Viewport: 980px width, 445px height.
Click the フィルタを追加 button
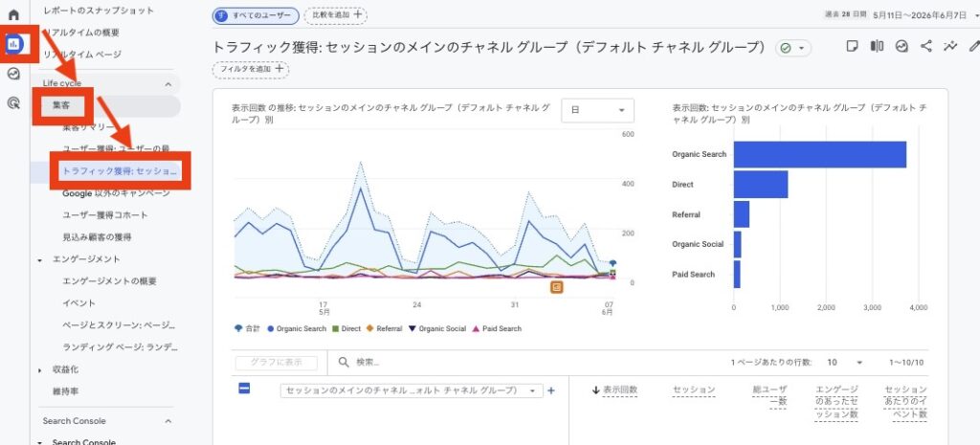pos(251,69)
